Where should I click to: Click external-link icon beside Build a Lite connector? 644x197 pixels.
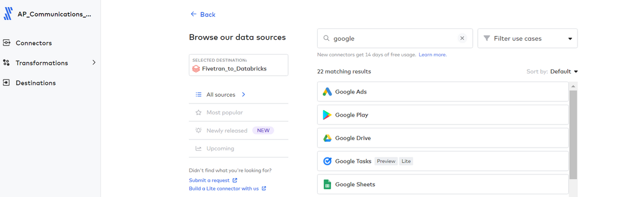click(264, 188)
